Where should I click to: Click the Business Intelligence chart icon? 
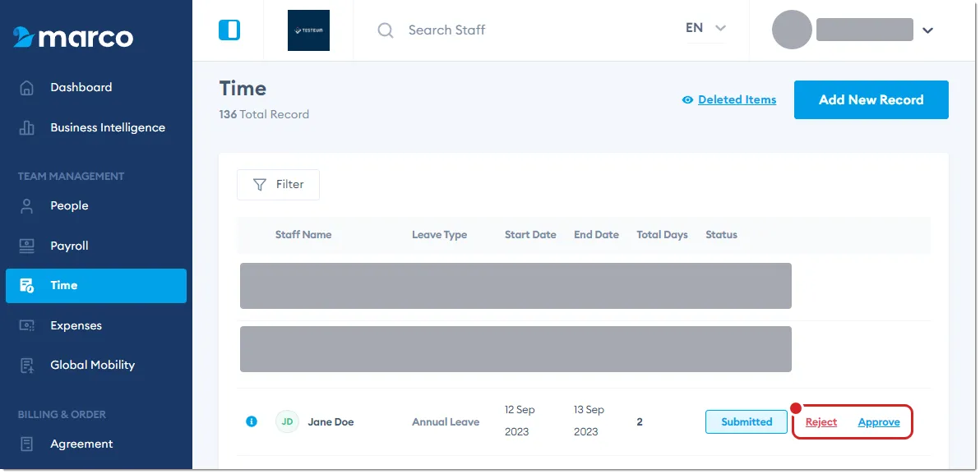(x=26, y=127)
